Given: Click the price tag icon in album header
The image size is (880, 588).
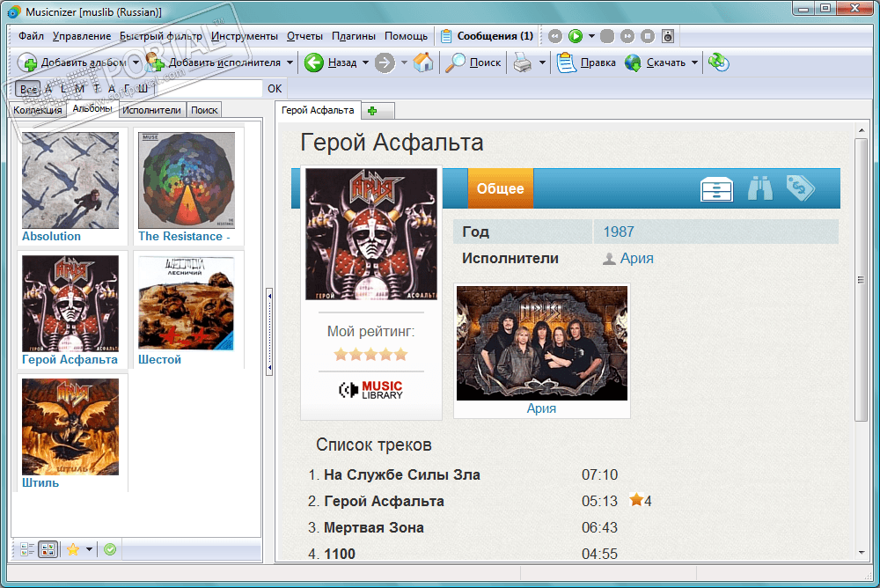Looking at the screenshot, I should (x=800, y=187).
